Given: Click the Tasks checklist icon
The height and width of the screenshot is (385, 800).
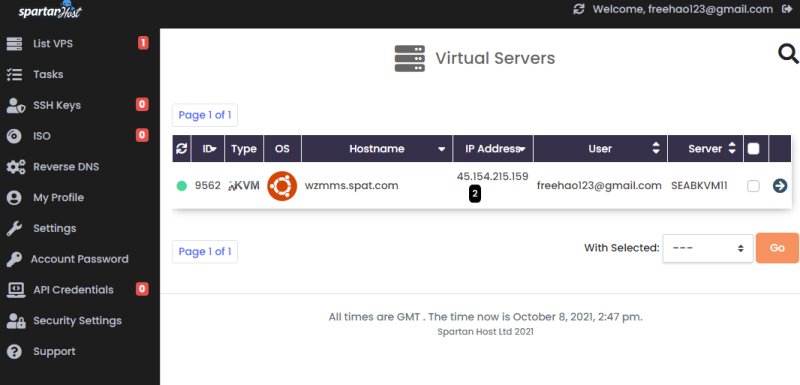Looking at the screenshot, I should (x=14, y=74).
